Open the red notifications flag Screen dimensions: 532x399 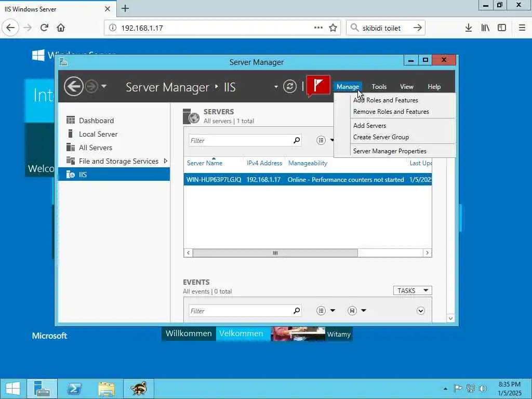click(318, 85)
